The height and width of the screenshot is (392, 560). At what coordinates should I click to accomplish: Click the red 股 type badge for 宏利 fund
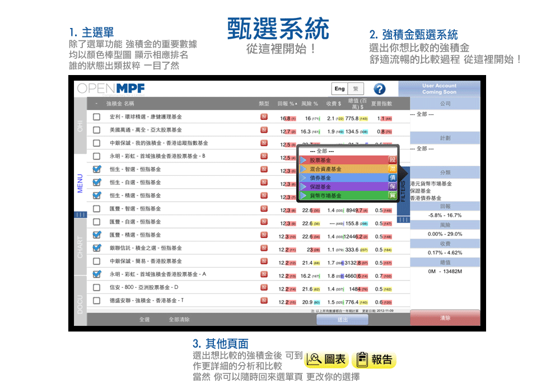pos(264,117)
